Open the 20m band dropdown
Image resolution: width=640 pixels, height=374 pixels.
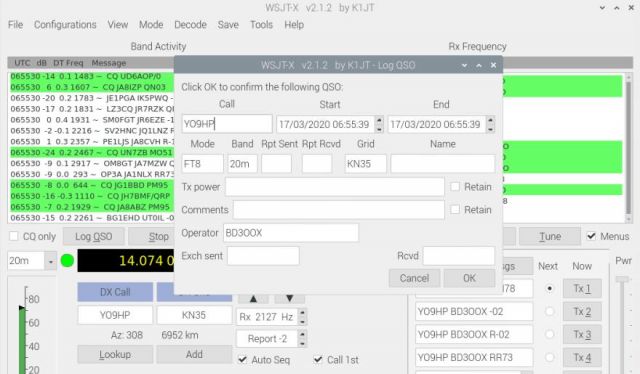pyautogui.click(x=51, y=261)
